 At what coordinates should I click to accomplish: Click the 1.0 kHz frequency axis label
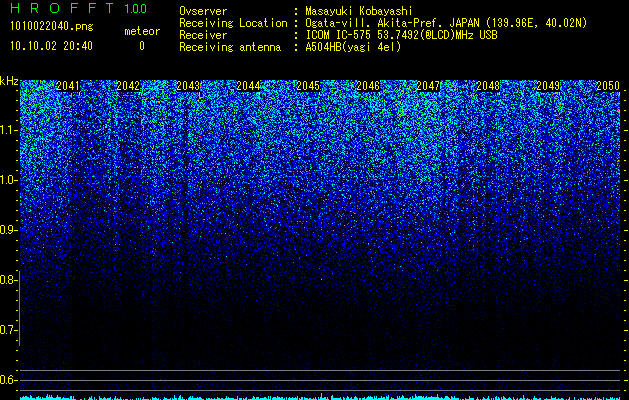[8, 180]
